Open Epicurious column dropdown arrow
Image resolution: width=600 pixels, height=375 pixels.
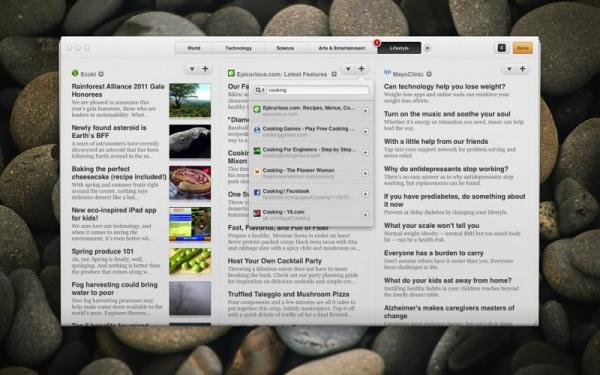(348, 69)
